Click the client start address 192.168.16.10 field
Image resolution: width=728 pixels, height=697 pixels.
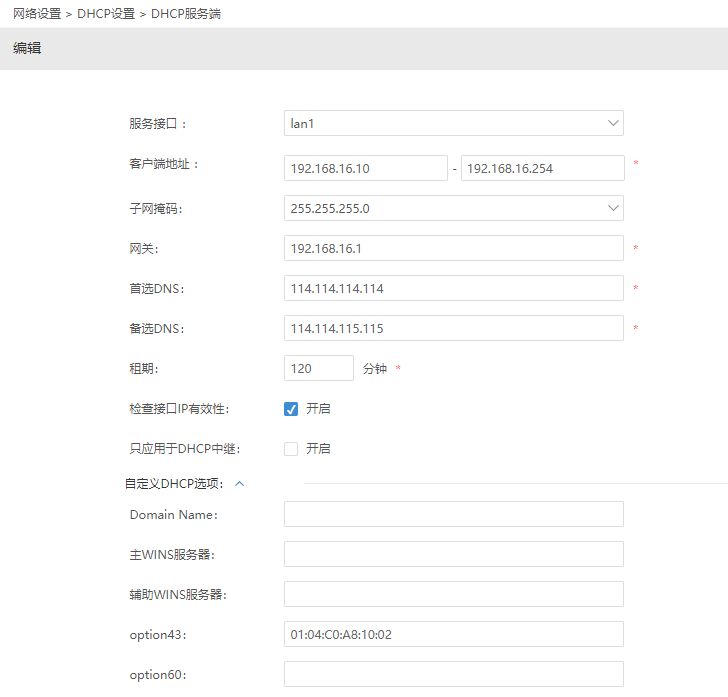click(x=365, y=168)
